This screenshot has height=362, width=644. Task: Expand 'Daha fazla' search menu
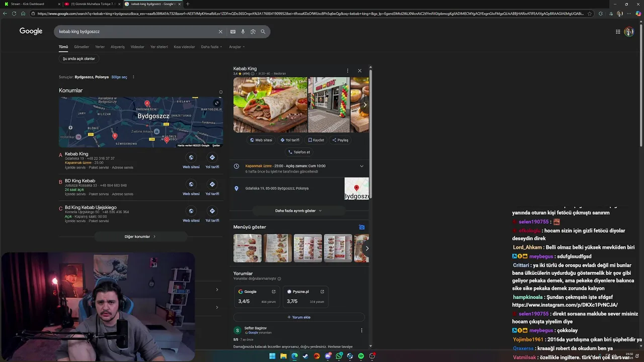[211, 47]
